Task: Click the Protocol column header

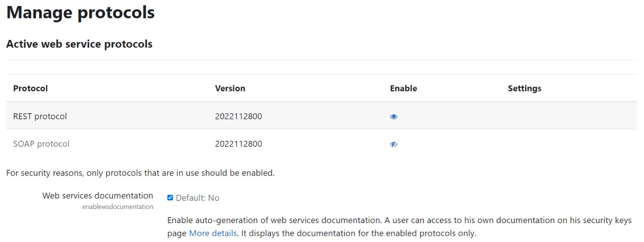Action: click(30, 88)
